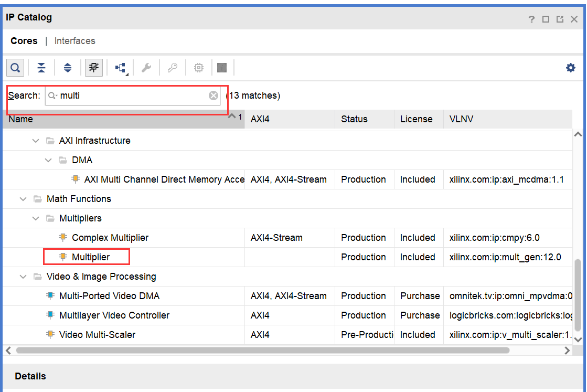Maximize the IP Catalog panel

[546, 19]
